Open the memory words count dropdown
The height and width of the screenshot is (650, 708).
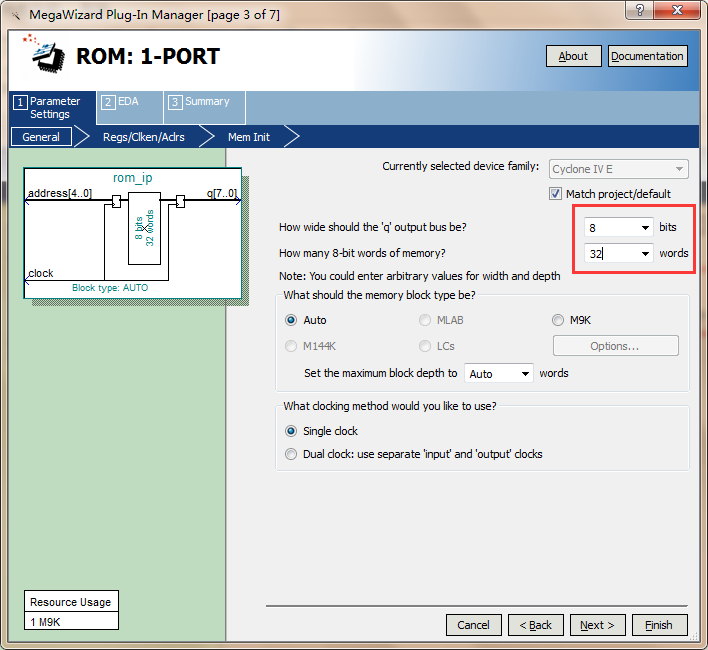tap(645, 254)
